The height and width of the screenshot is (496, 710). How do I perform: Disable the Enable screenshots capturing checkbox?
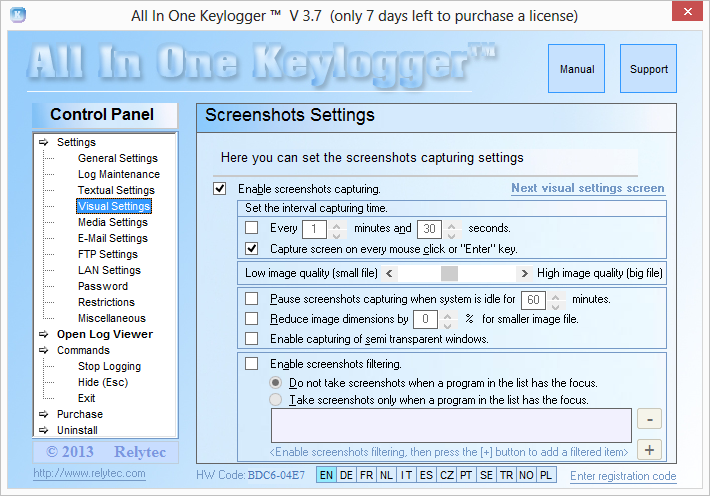[220, 188]
